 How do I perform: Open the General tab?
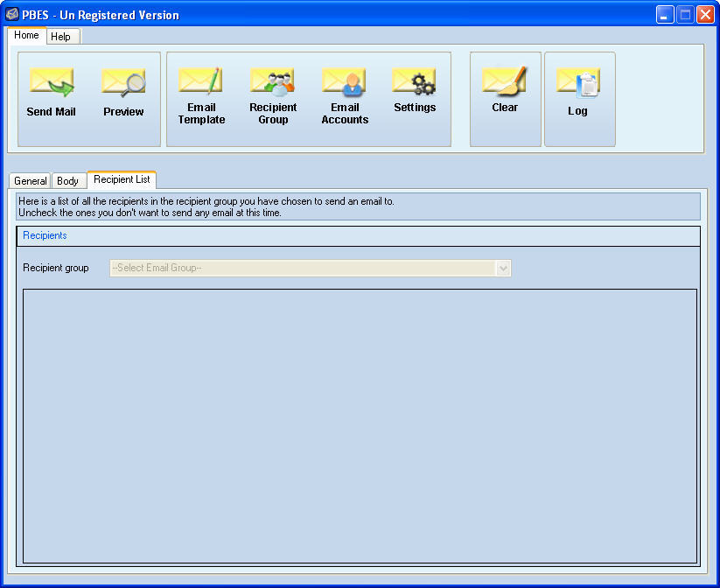tap(30, 180)
